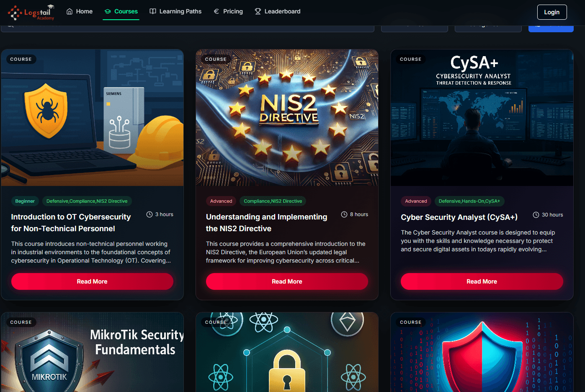Open the Learning Paths page
The height and width of the screenshot is (392, 585).
coord(175,11)
